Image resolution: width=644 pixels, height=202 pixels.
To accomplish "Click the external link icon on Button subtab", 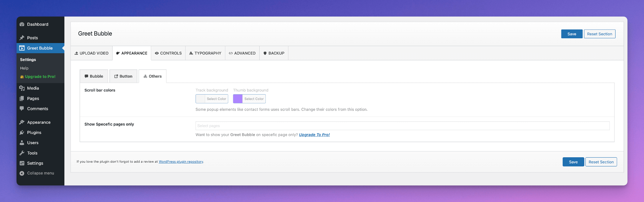I will coord(116,76).
